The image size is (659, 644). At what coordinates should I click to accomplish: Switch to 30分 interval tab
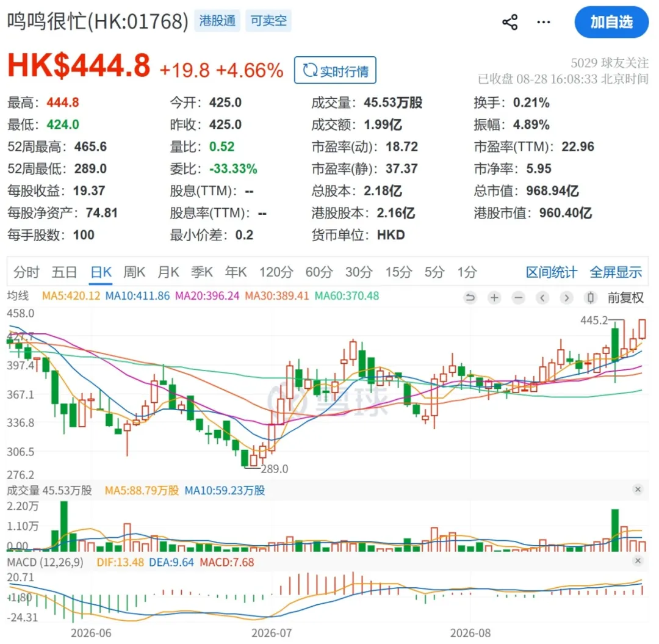pyautogui.click(x=359, y=272)
